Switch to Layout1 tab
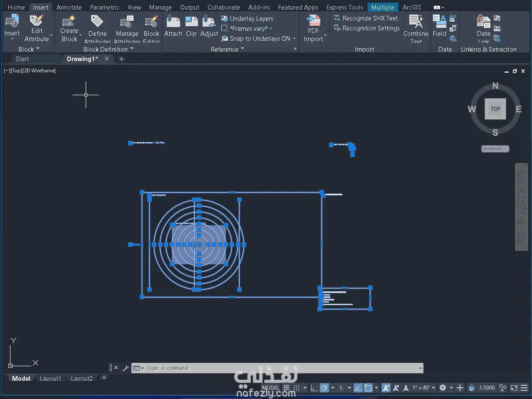 coord(50,378)
